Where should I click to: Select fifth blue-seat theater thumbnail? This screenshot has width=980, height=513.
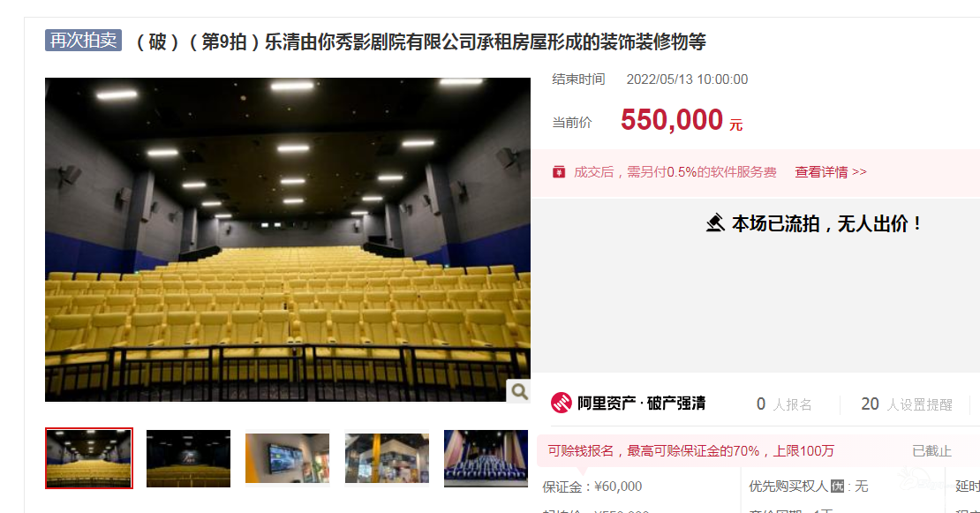coord(486,458)
